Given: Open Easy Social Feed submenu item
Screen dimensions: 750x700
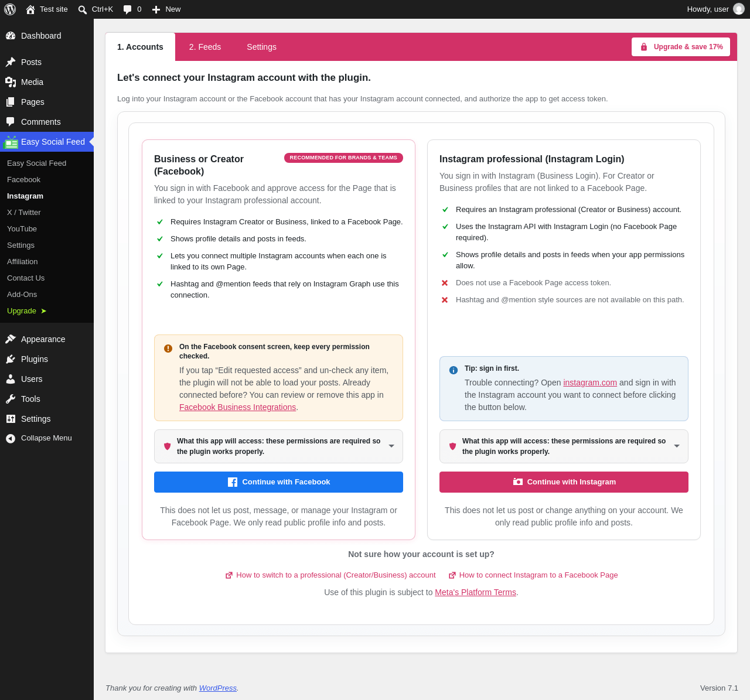Looking at the screenshot, I should pyautogui.click(x=36, y=163).
